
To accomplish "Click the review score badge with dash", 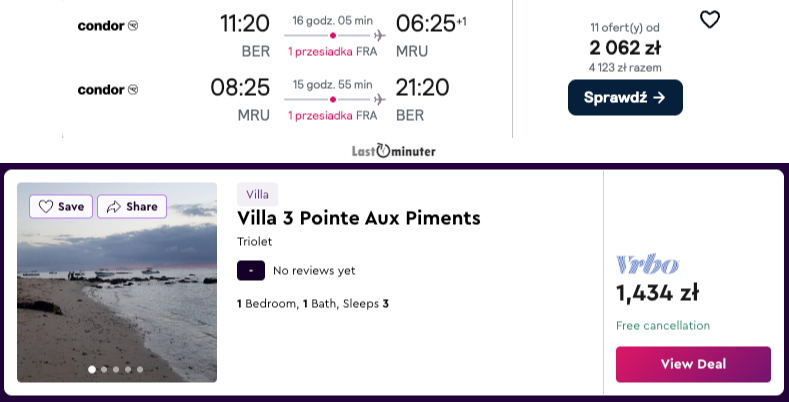I will (x=251, y=271).
